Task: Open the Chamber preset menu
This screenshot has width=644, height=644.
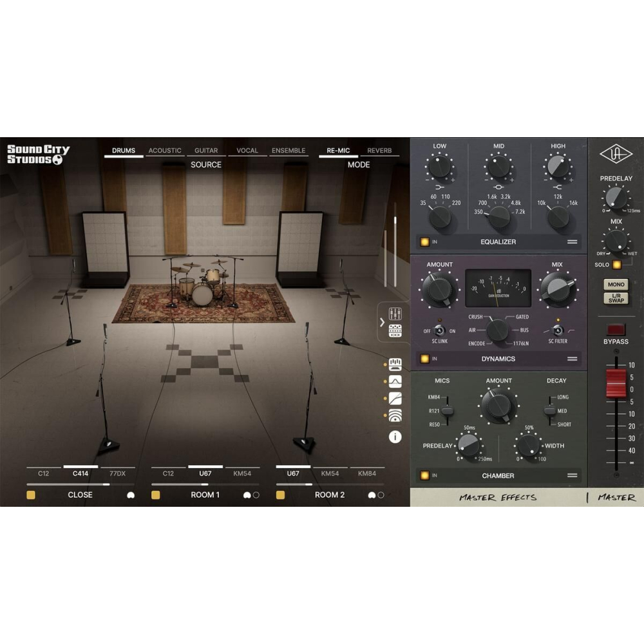Action: 572,475
